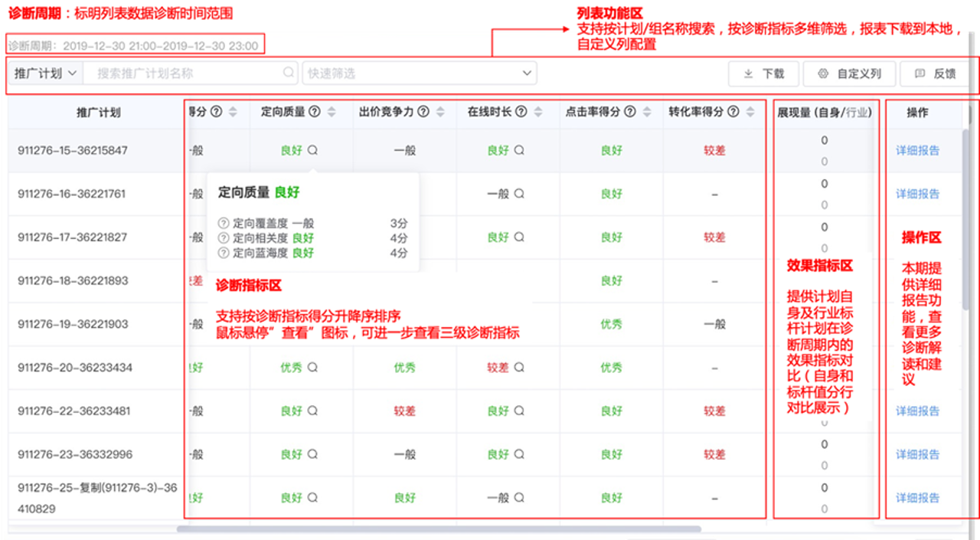Click 较差 出价竞争力 for plan 911276-22-36233481
This screenshot has height=540, width=980.
click(x=405, y=411)
